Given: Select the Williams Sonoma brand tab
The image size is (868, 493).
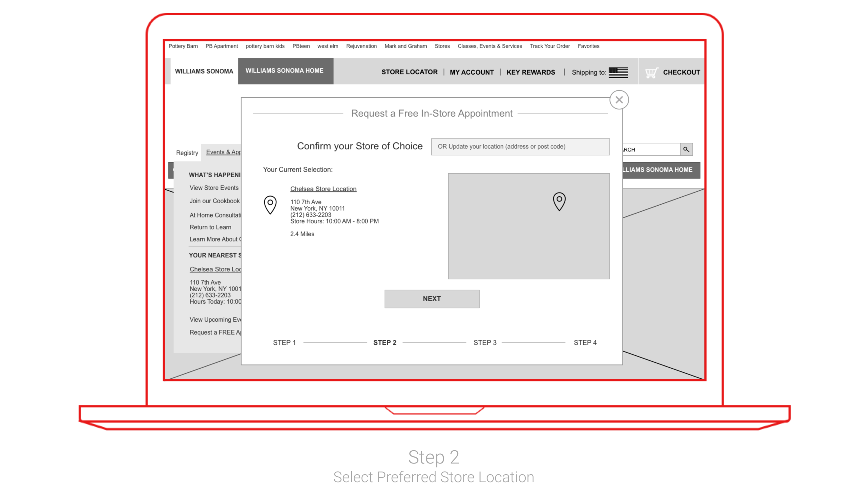Looking at the screenshot, I should pos(204,71).
